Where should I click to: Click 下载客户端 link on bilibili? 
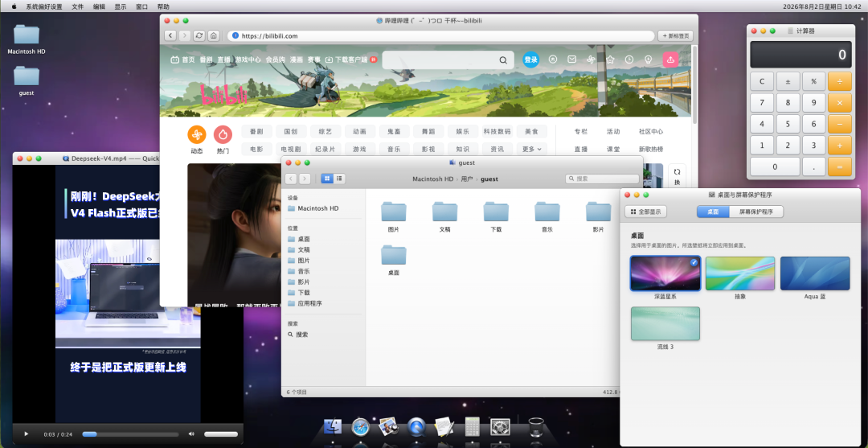click(x=351, y=60)
